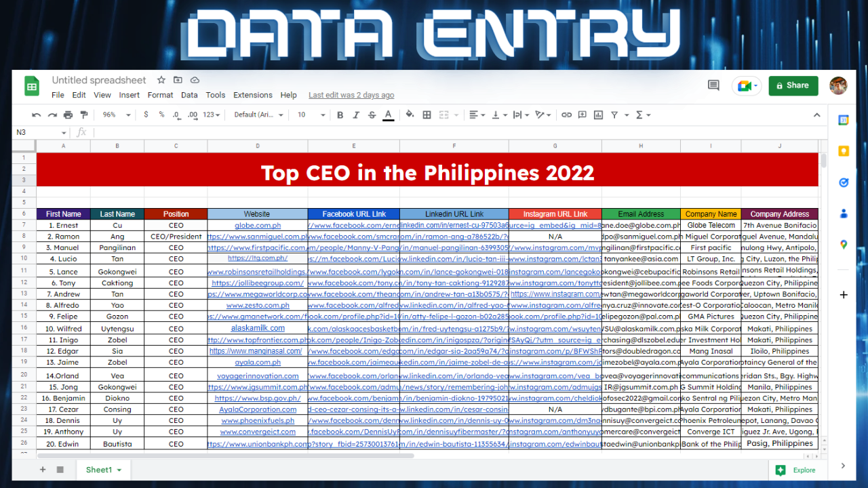
Task: Print the spreadsheet using the printer icon
Action: [x=68, y=115]
